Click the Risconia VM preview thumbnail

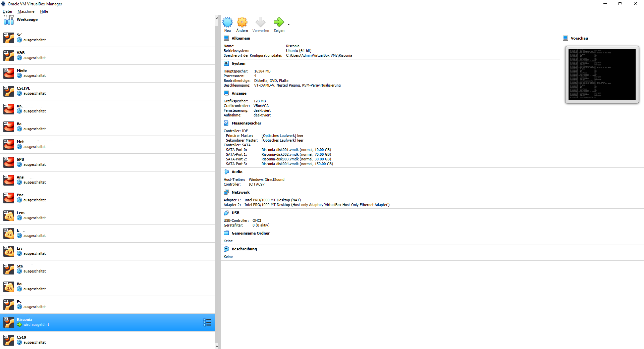pos(602,74)
